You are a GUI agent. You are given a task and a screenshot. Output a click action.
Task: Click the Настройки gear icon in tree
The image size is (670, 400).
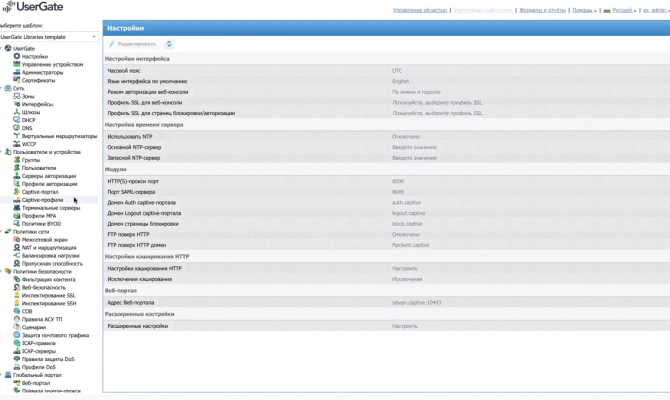pyautogui.click(x=17, y=56)
